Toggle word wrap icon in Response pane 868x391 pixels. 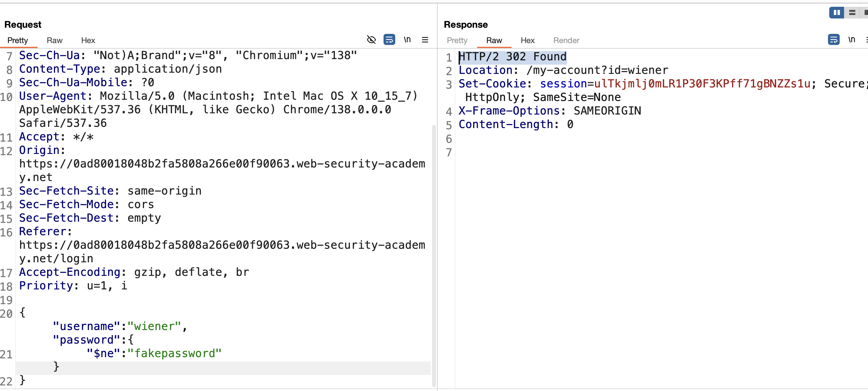pos(834,40)
